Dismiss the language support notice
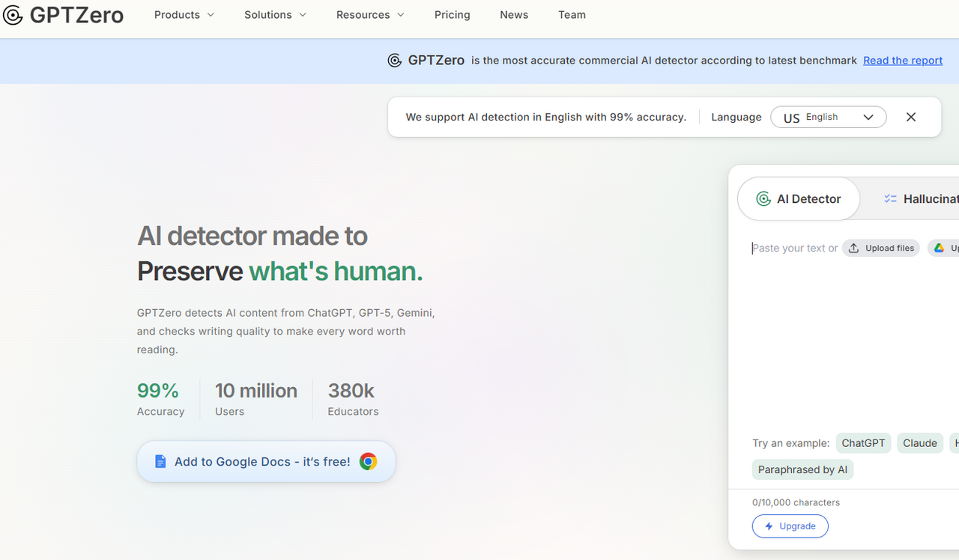Image resolution: width=959 pixels, height=560 pixels. click(x=911, y=117)
